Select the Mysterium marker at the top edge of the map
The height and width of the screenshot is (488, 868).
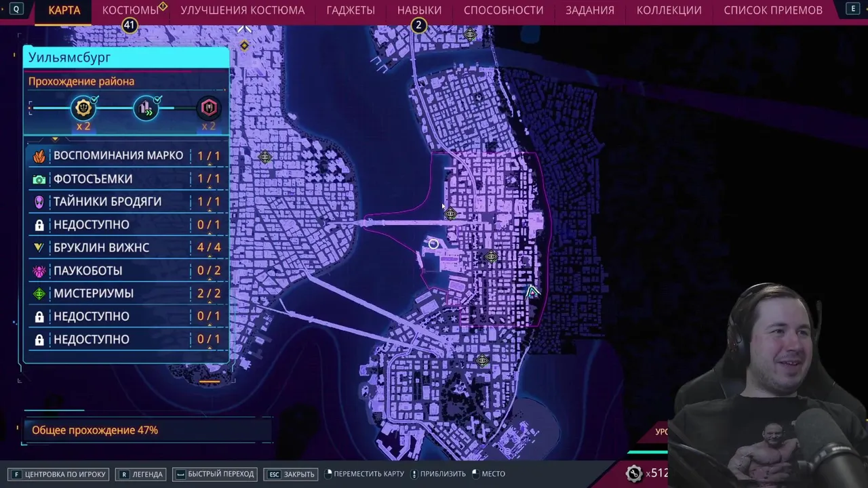[x=470, y=35]
